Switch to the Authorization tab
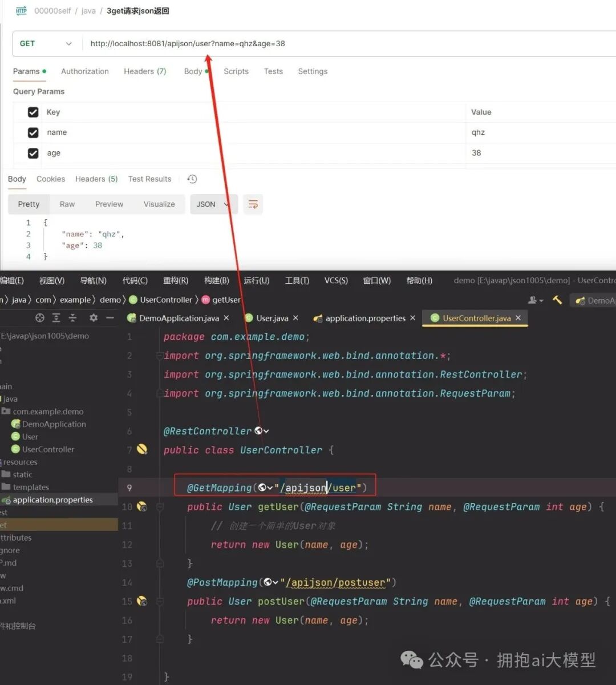This screenshot has height=685, width=616. (x=84, y=71)
